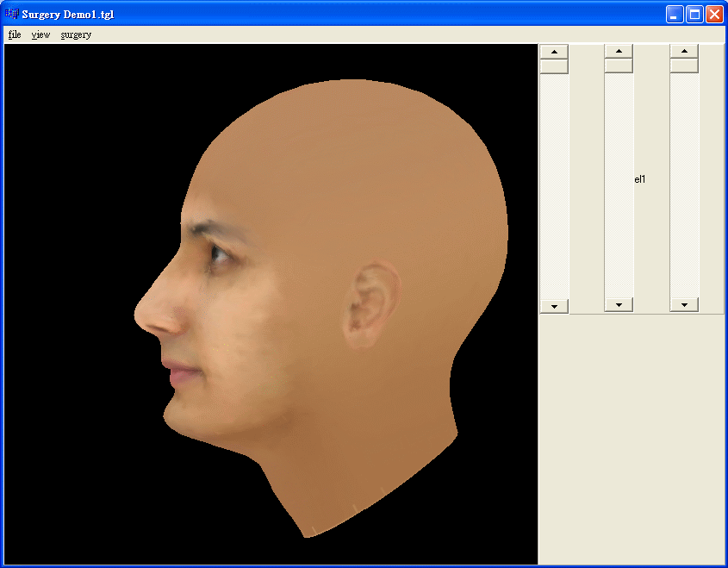Click the down arrow of the left scrollbar
The image size is (728, 568).
click(554, 305)
